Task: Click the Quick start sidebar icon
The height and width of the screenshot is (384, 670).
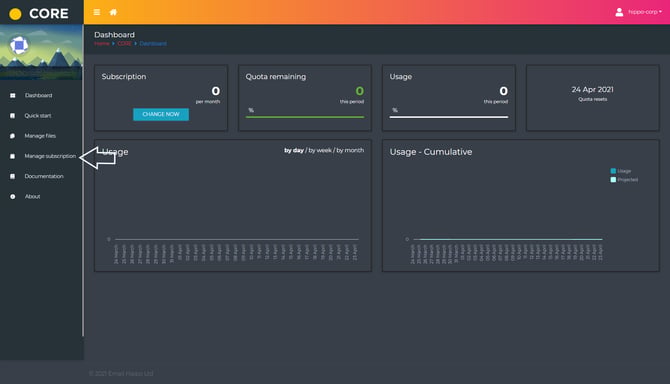Action: tap(12, 116)
